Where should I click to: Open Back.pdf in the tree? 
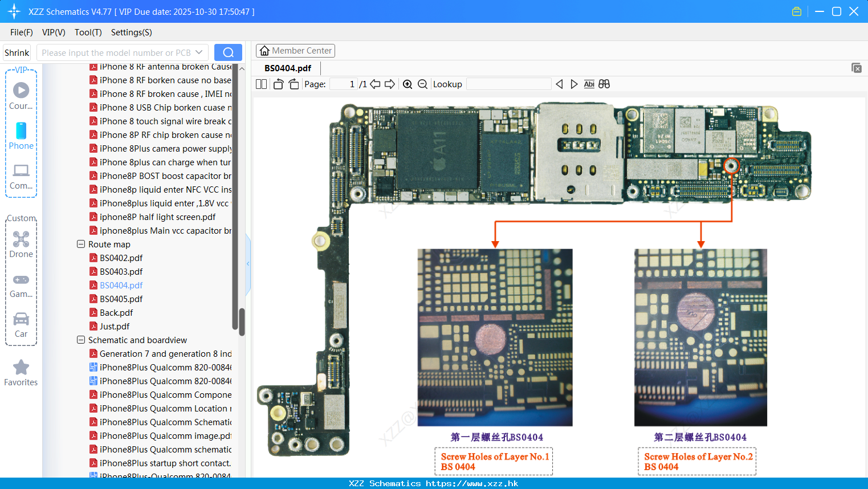[116, 312]
